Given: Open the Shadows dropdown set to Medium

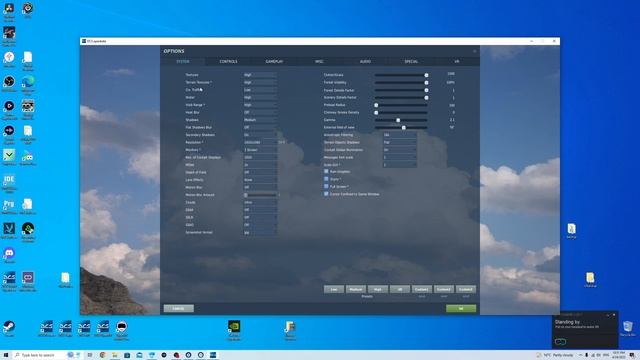Looking at the screenshot, I should [260, 120].
